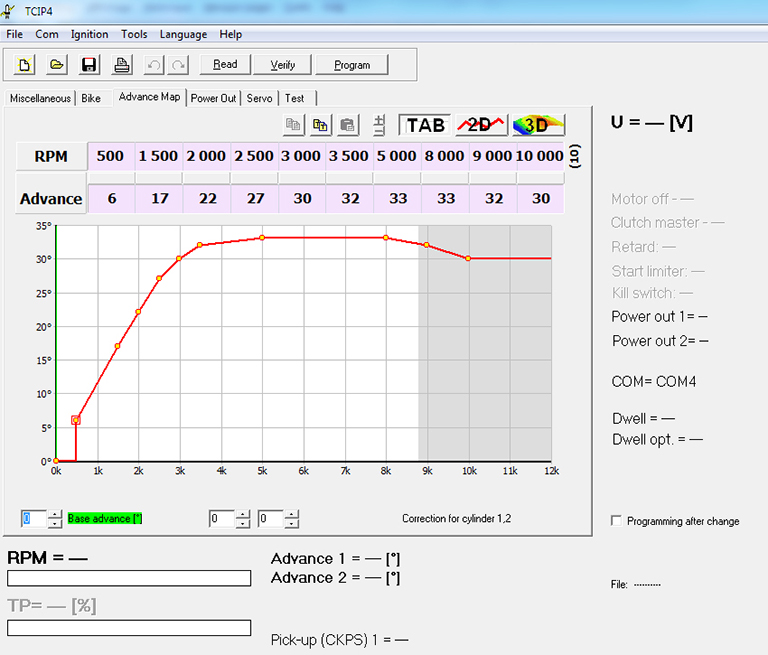
Task: Open the Tools menu
Action: 134,34
